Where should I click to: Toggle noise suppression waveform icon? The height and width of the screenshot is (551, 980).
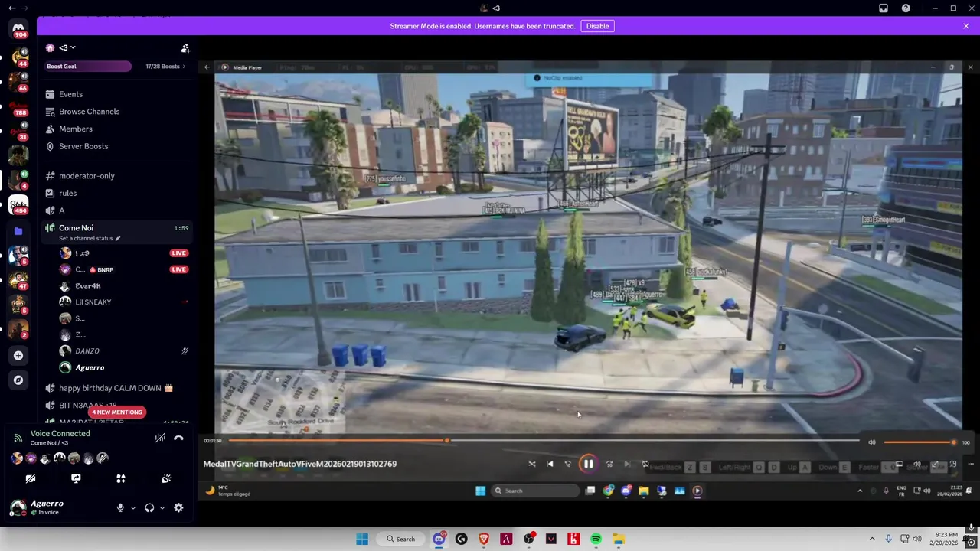pyautogui.click(x=160, y=439)
